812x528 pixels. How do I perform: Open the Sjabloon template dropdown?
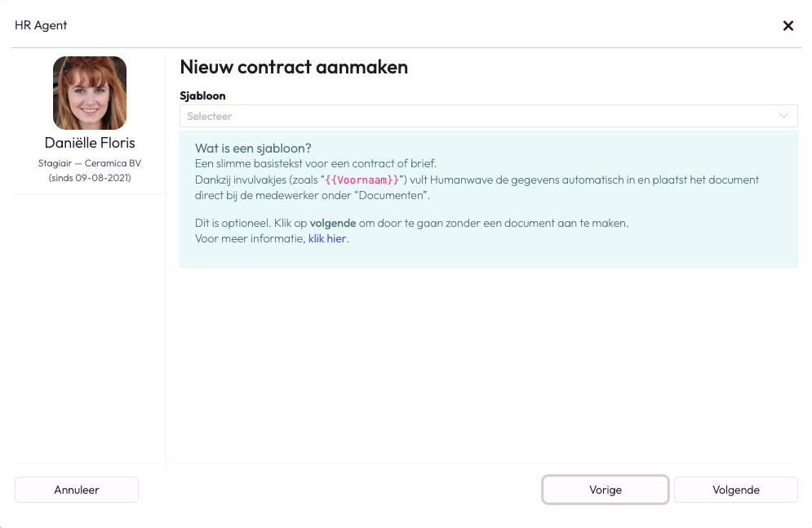[488, 116]
